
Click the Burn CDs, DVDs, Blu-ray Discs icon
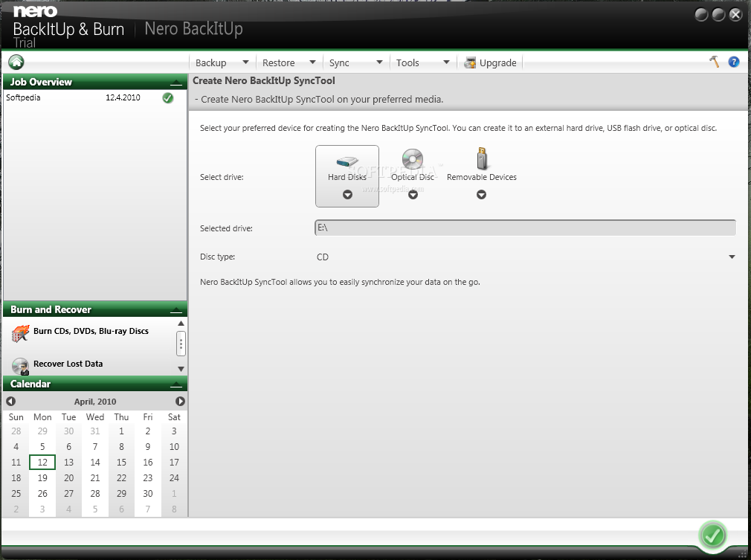21,333
